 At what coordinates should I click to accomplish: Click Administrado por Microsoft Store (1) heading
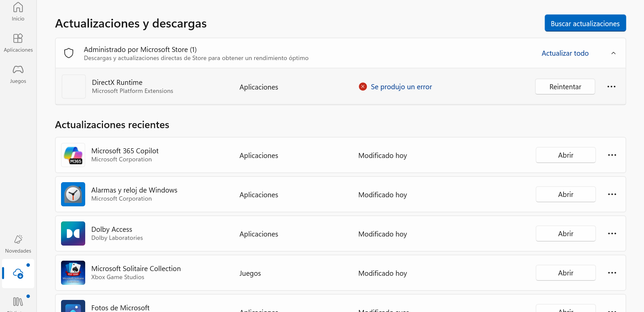click(x=140, y=50)
